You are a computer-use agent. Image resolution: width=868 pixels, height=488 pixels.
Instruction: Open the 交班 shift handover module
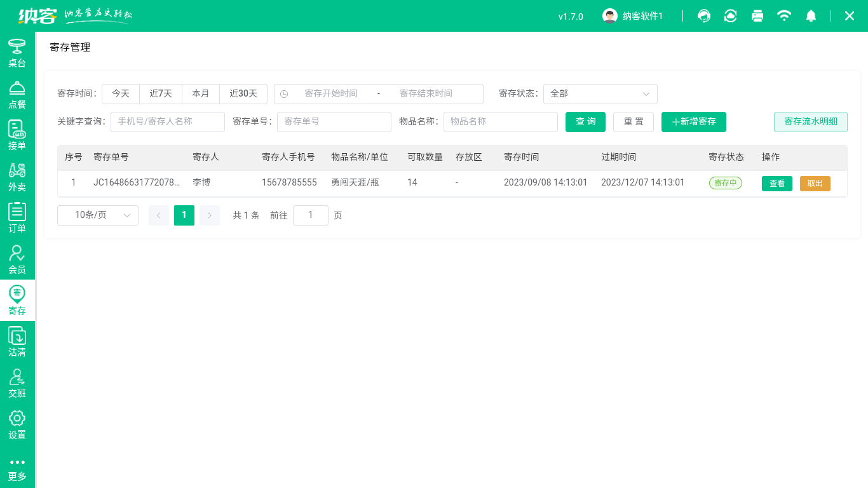[17, 384]
